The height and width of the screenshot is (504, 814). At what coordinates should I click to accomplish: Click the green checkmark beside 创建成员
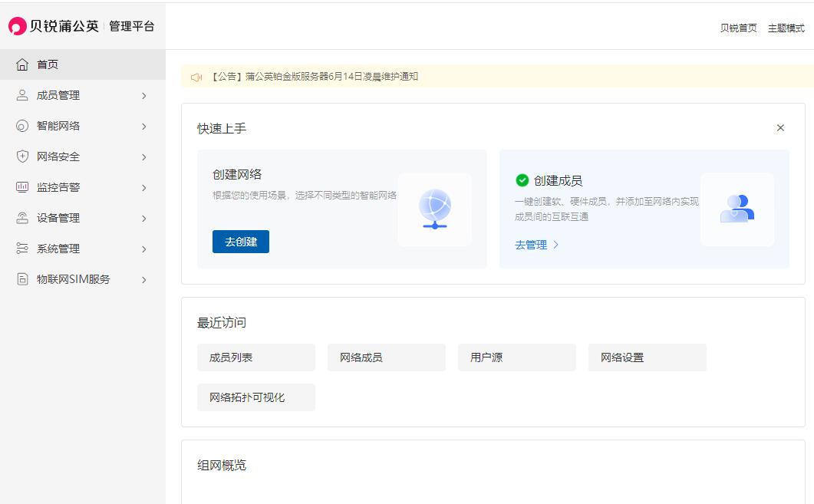click(x=523, y=181)
